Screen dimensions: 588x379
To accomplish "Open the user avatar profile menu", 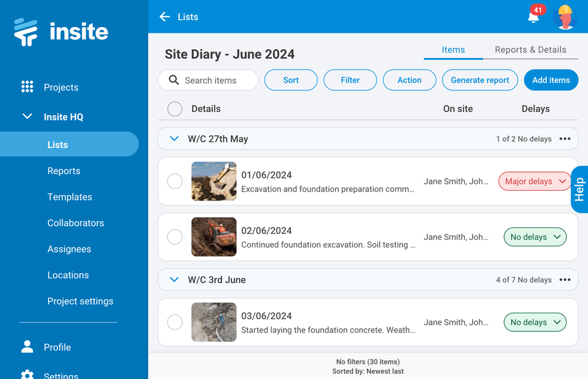I will pyautogui.click(x=565, y=17).
